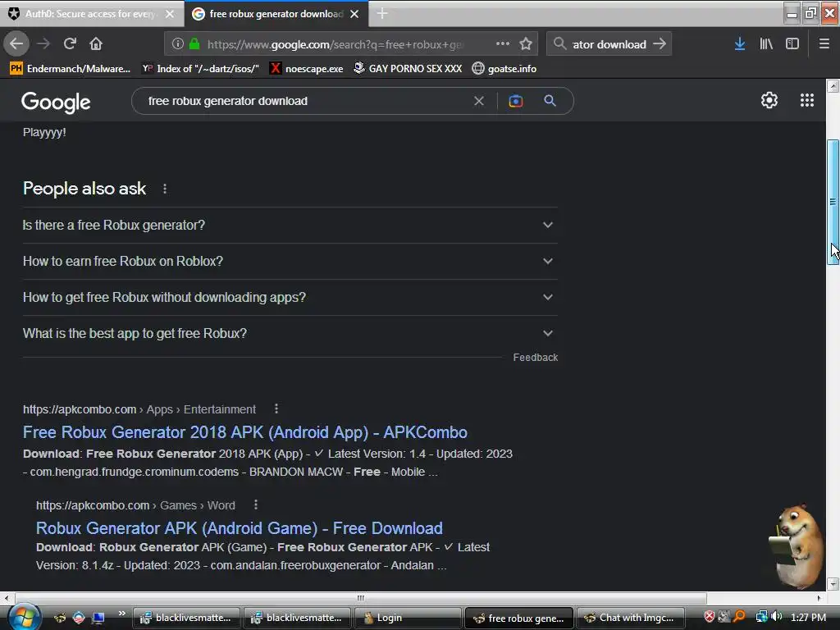Screen dimensions: 840x630
Task: Open the Windows Start orb
Action: 23,618
